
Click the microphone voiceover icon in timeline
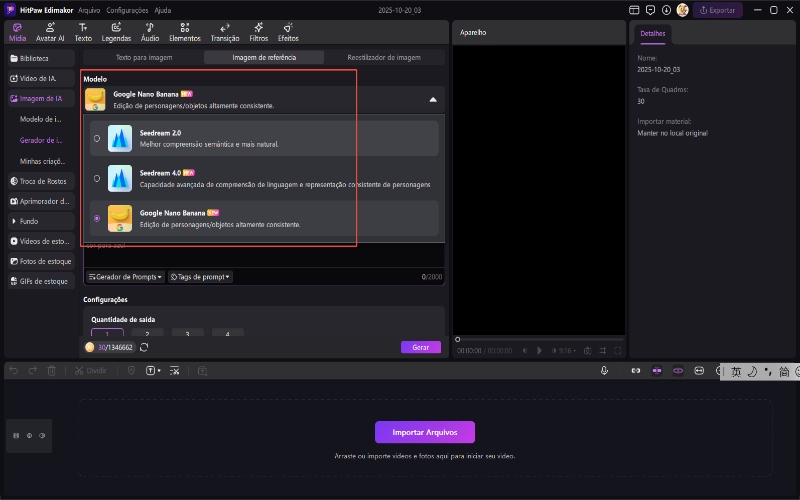[x=605, y=370]
